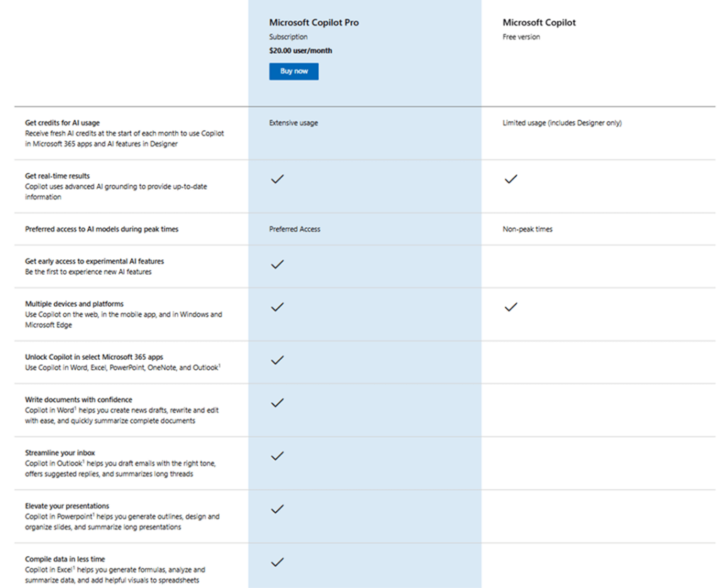Click free version checkmark for multiple devices

[510, 307]
